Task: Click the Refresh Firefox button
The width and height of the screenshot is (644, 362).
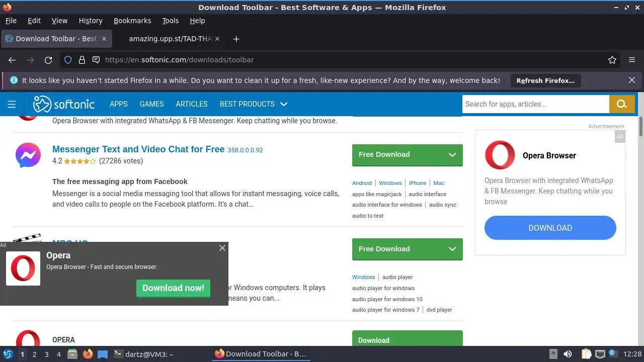Action: pos(545,80)
